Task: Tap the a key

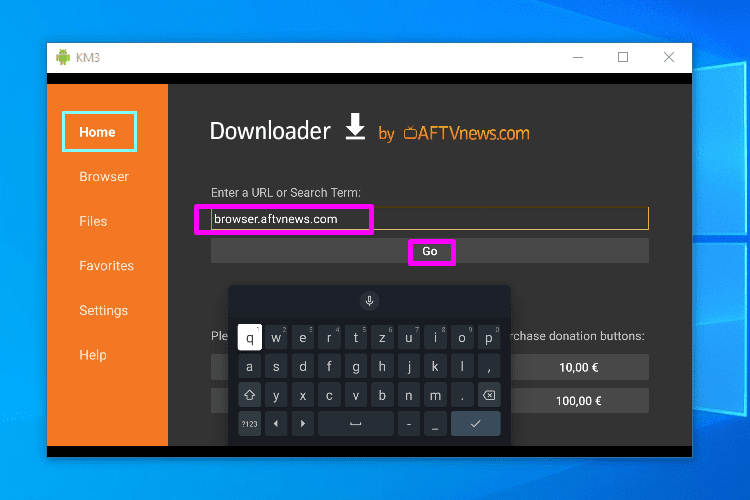Action: click(x=250, y=367)
